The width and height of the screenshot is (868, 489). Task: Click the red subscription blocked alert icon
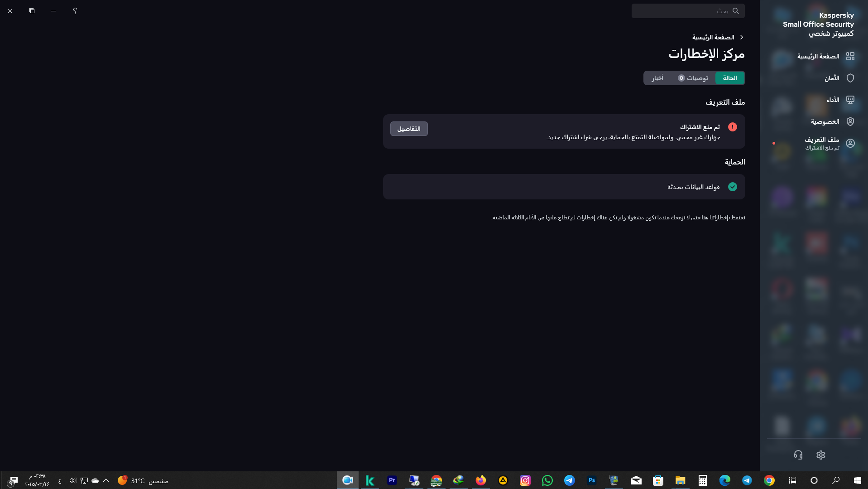[733, 127]
